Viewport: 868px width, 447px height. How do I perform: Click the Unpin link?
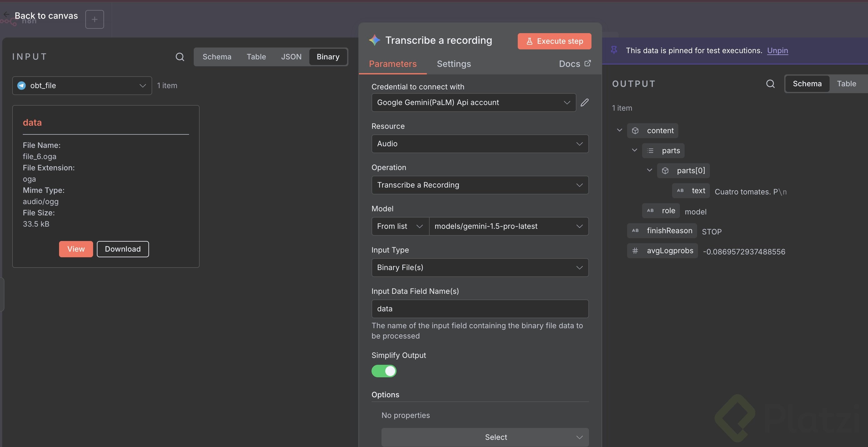point(777,50)
